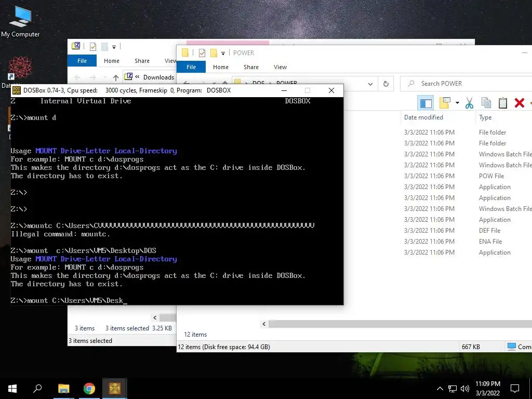Click the forward arrow in Downloads window
This screenshot has width=532, height=399.
pos(92,77)
